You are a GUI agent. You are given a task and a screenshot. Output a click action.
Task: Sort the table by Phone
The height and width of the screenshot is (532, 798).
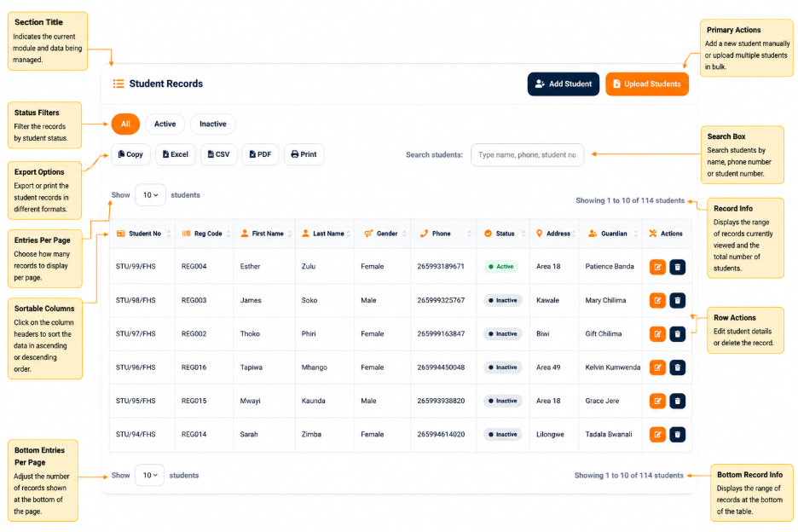coord(444,234)
